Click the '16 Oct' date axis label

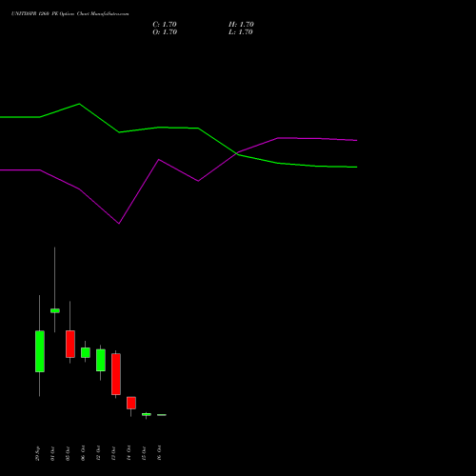(x=159, y=453)
